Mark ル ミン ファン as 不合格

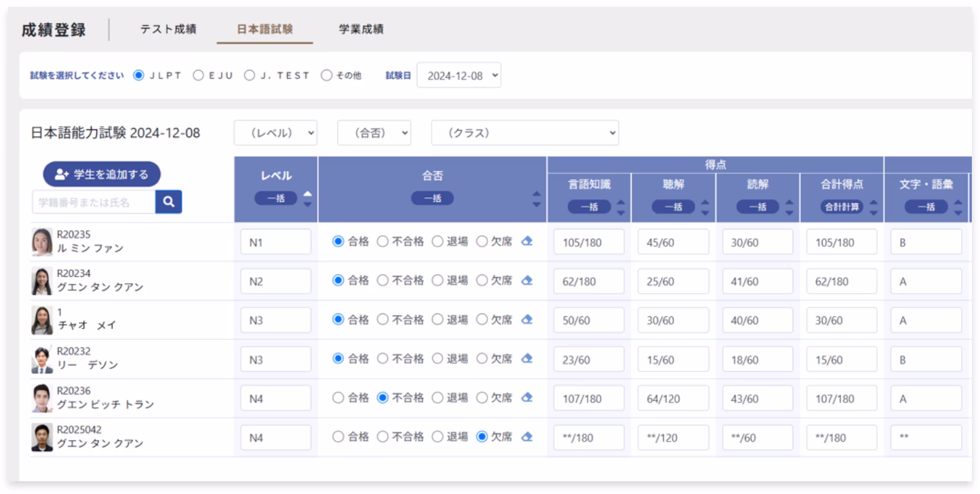click(382, 242)
